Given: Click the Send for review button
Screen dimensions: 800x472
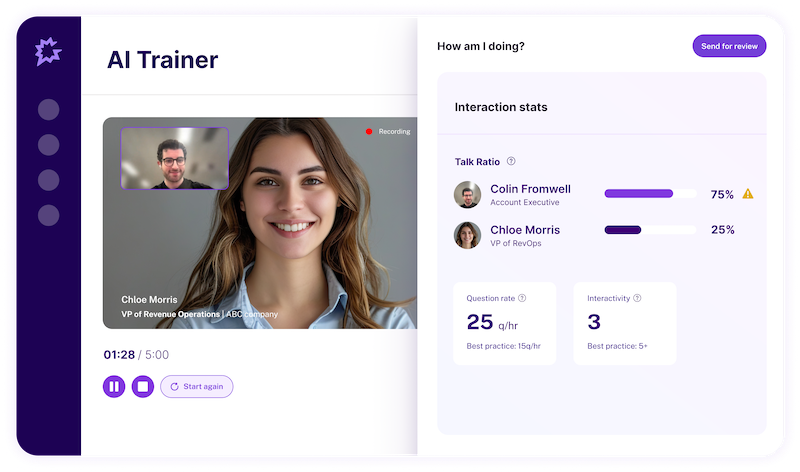Looking at the screenshot, I should coord(729,46).
